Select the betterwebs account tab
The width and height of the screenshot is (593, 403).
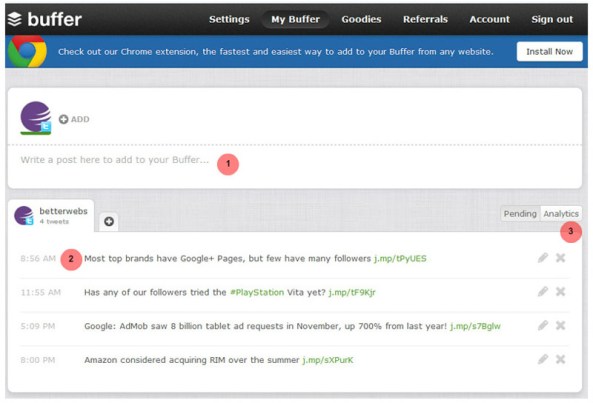[51, 215]
